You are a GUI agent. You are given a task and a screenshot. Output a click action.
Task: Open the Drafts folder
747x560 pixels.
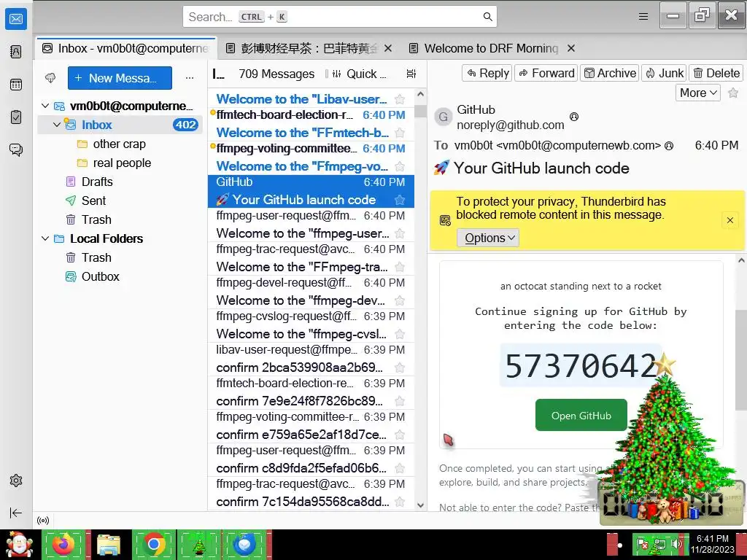[120, 182]
